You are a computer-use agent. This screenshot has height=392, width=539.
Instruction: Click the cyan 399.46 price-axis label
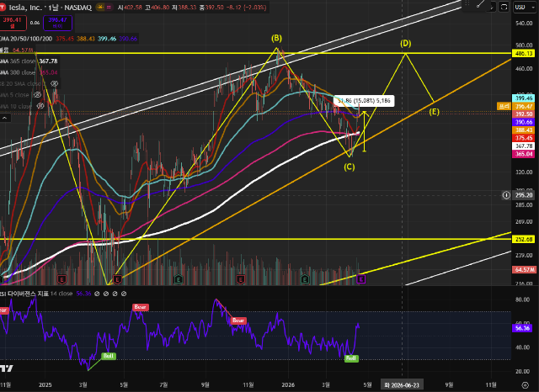(x=524, y=98)
